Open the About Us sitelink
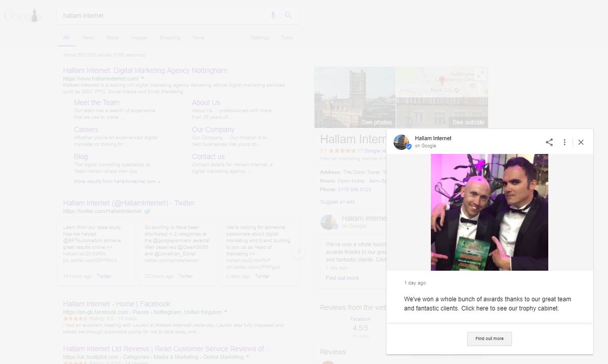608x364 pixels. pyautogui.click(x=206, y=102)
